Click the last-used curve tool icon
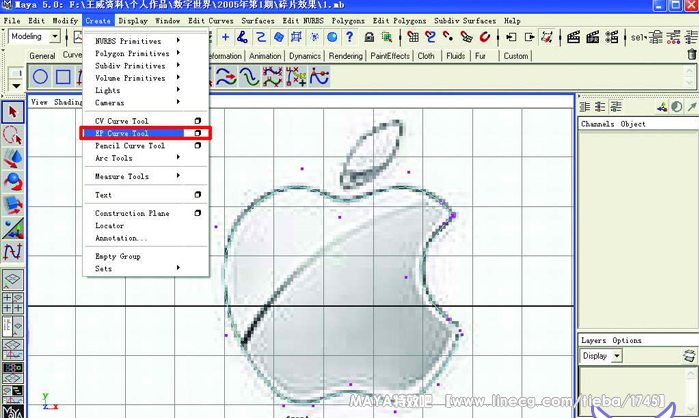 coord(12,251)
